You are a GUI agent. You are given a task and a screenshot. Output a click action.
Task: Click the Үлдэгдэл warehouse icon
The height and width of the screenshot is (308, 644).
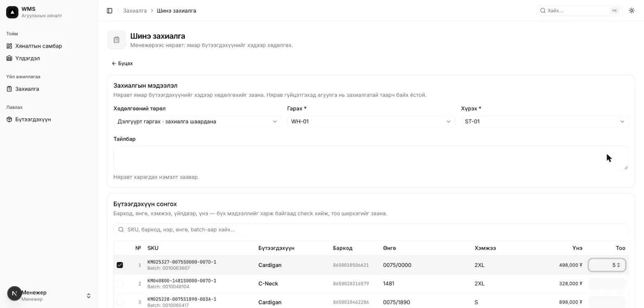(x=9, y=58)
